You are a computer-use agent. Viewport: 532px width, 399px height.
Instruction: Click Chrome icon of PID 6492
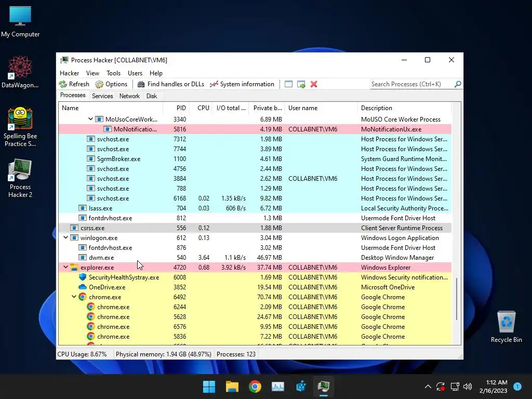click(83, 297)
